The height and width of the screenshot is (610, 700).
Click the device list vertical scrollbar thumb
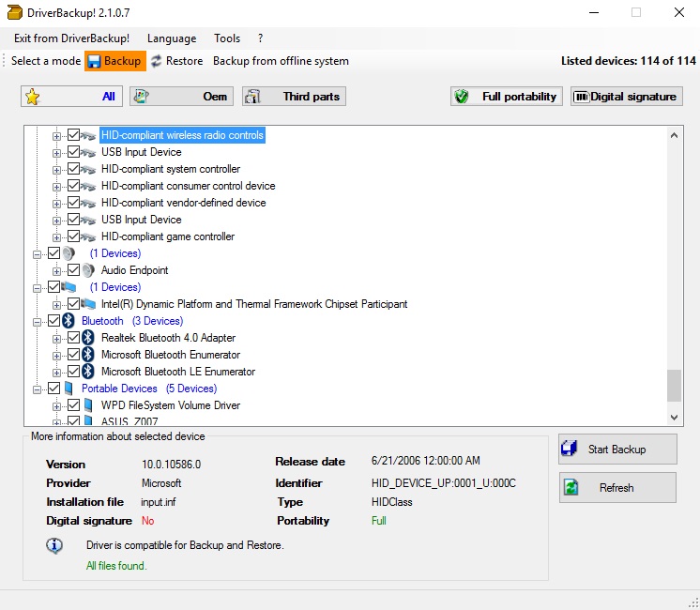tap(674, 386)
